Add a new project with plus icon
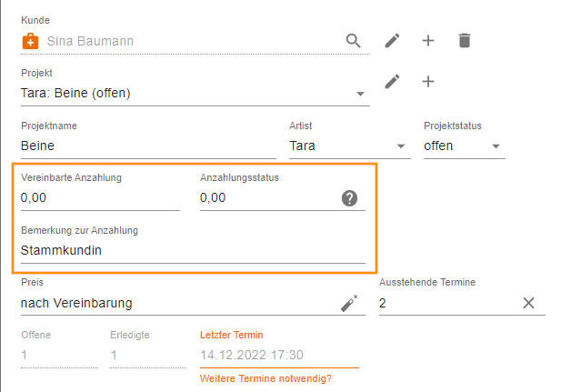Viewport: 581px width, 392px height. (x=428, y=82)
